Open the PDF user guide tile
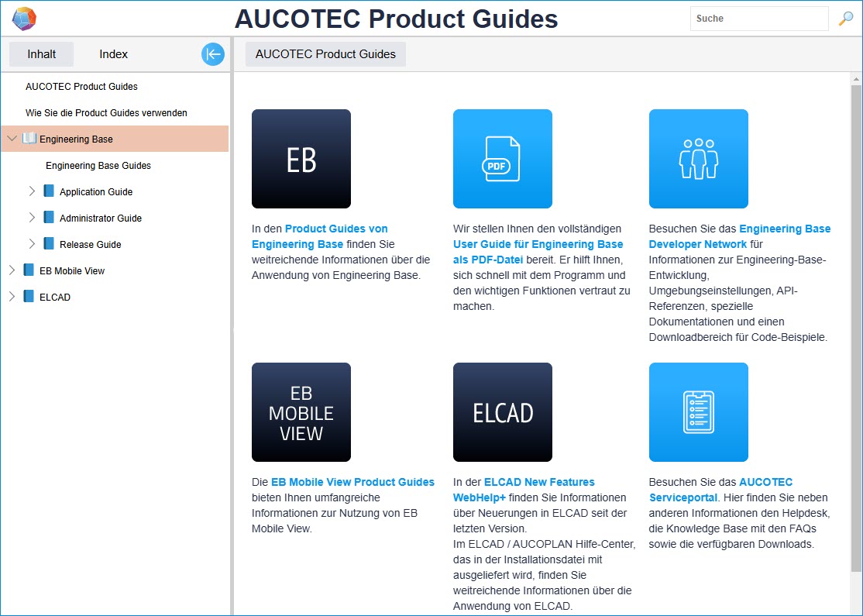Screen dimensions: 863x616 tap(502, 159)
